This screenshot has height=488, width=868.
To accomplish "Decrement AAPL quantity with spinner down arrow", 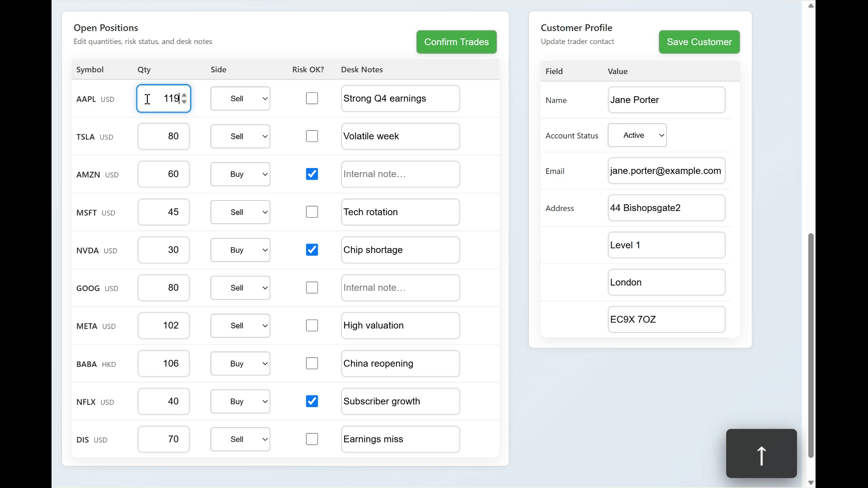I will 184,102.
